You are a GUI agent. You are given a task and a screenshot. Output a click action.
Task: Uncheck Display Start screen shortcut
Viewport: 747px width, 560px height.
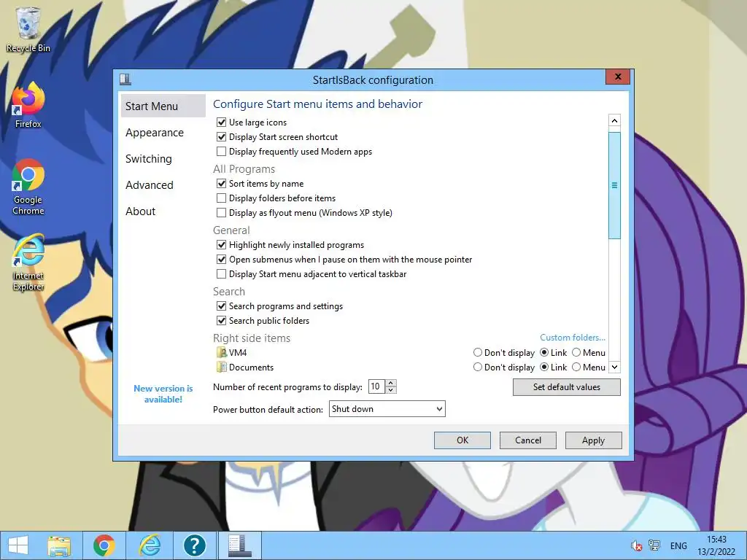coord(221,137)
